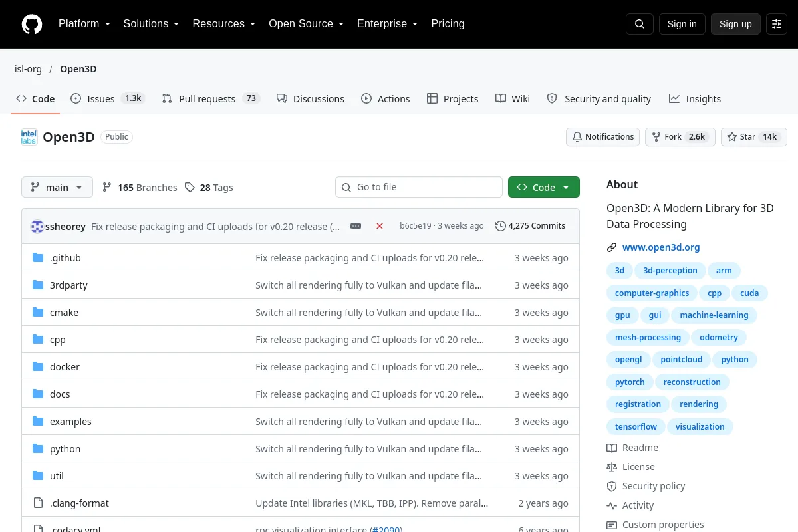Click the isl-org breadcrumb link
The image size is (798, 532).
[28, 69]
